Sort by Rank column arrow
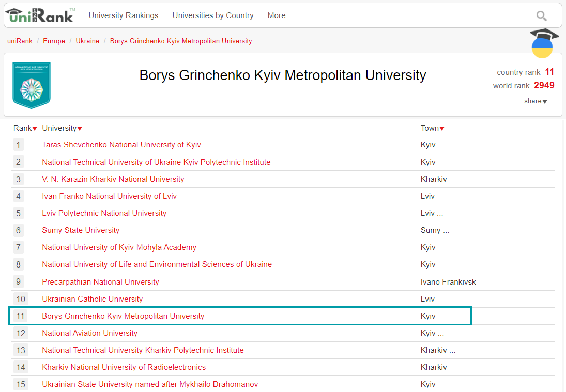566x392 pixels. tap(35, 129)
